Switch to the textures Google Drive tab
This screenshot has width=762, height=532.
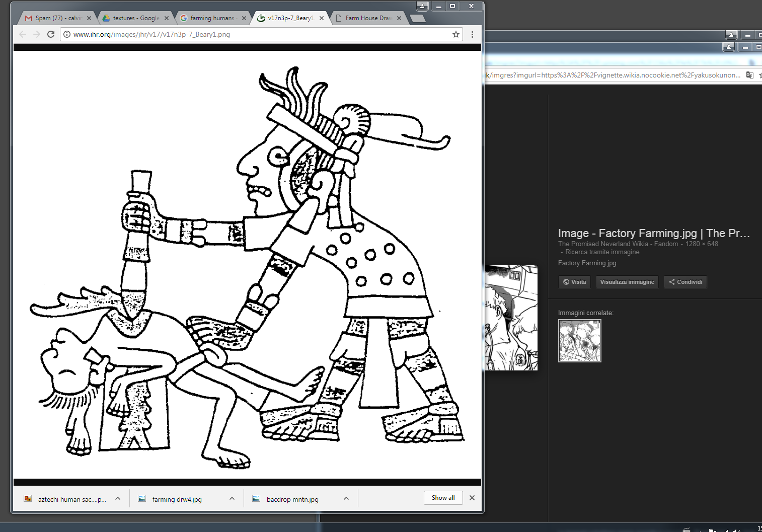(133, 18)
